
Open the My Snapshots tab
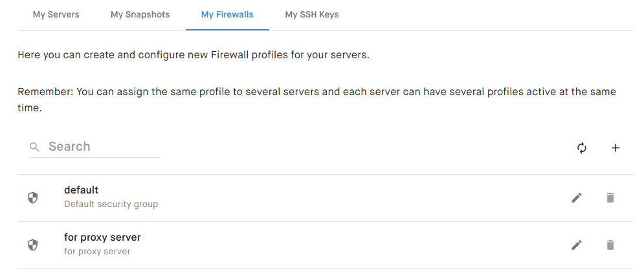[x=140, y=15]
